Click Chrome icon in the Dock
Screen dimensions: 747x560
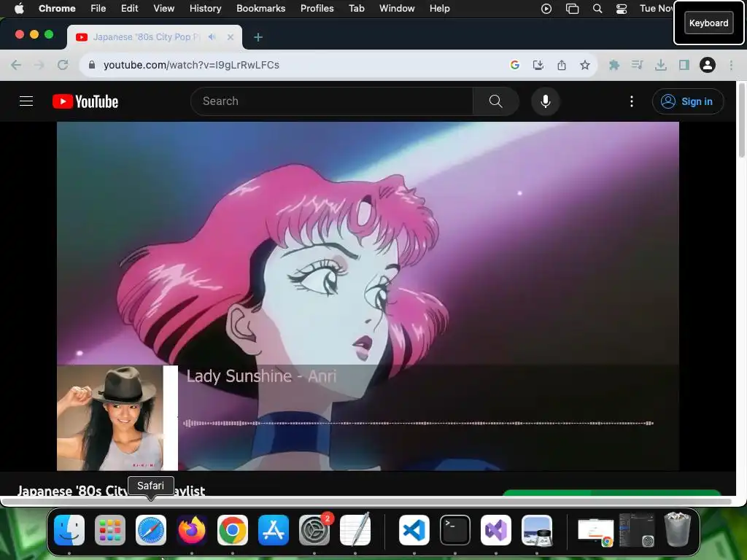[233, 530]
